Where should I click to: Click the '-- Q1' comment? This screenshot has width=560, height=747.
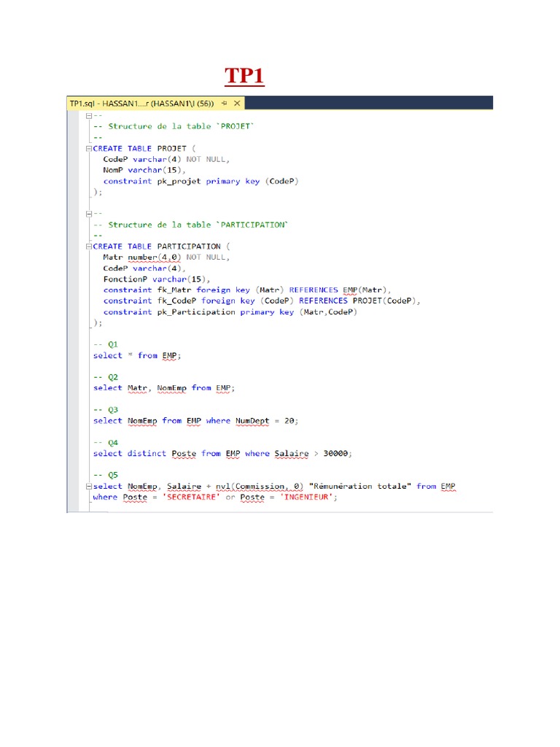click(x=106, y=344)
